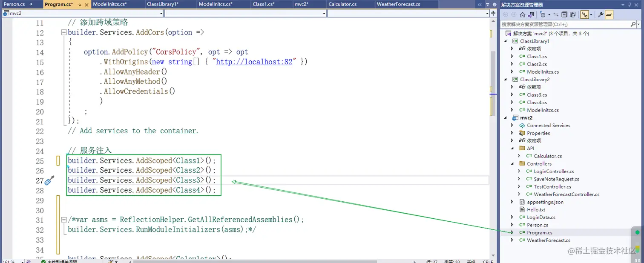Click the pending changes filter clock icon
The width and height of the screenshot is (644, 263).
tap(542, 14)
